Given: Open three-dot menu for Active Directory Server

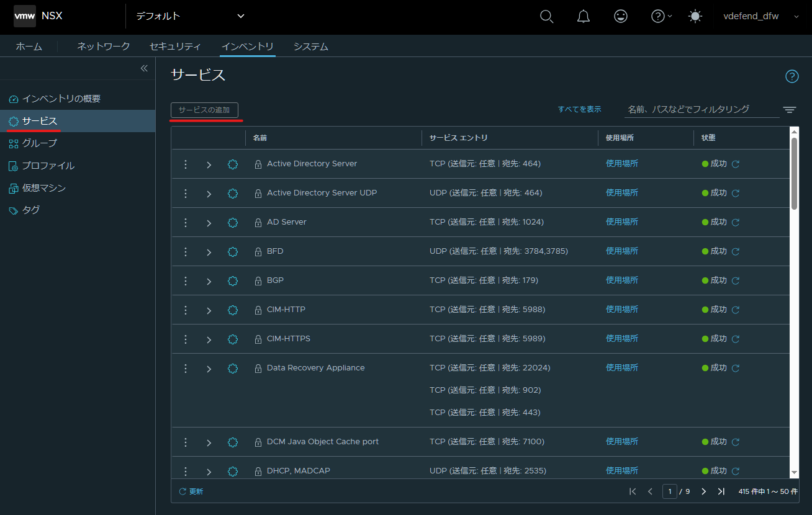Looking at the screenshot, I should 186,164.
